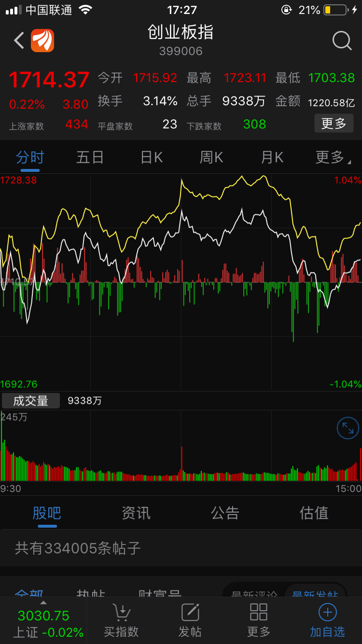This screenshot has height=644, width=362.
Task: Tap the 15:00 time axis label
Action: pos(348,489)
